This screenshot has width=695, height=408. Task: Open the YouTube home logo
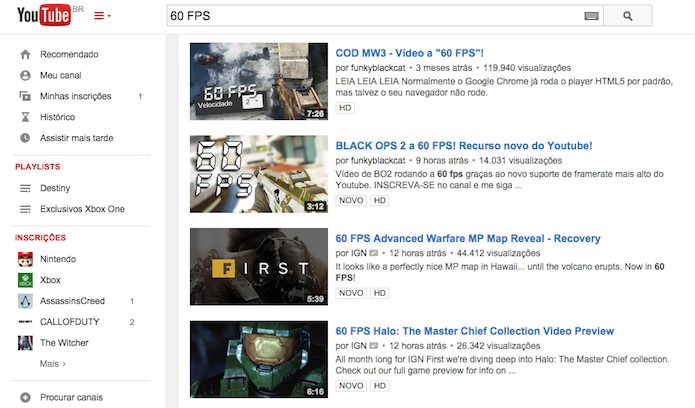(x=44, y=16)
